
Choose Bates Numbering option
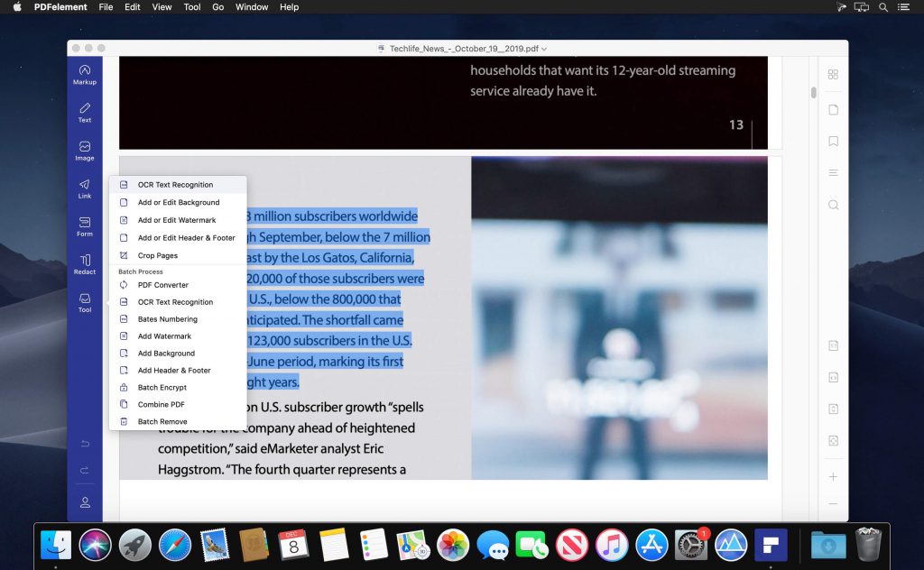(x=166, y=318)
